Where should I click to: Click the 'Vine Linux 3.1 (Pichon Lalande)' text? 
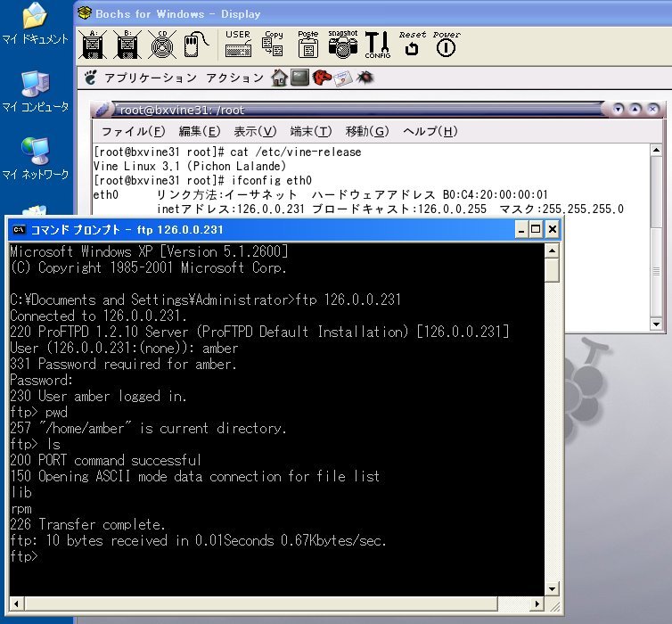190,166
